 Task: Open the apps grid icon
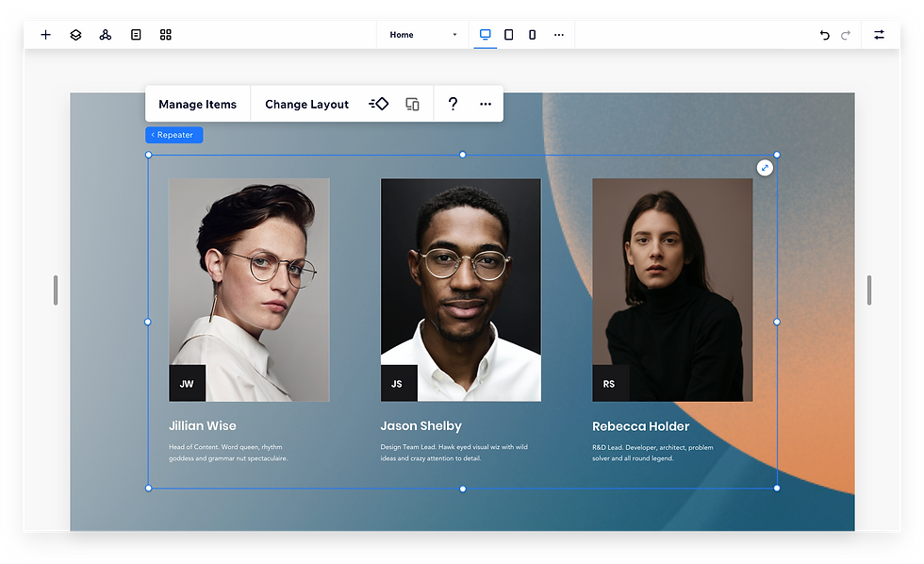pos(166,35)
